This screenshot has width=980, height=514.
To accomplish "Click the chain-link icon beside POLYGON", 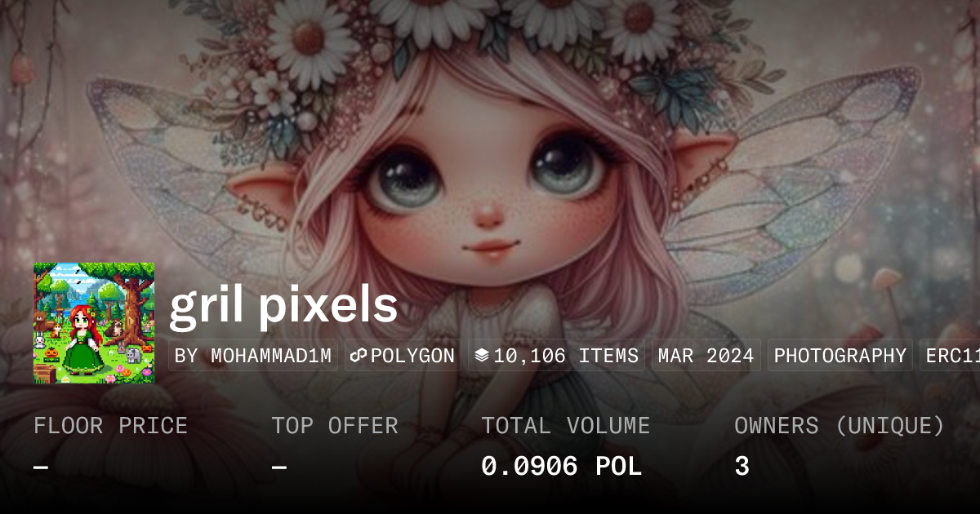I will (357, 356).
